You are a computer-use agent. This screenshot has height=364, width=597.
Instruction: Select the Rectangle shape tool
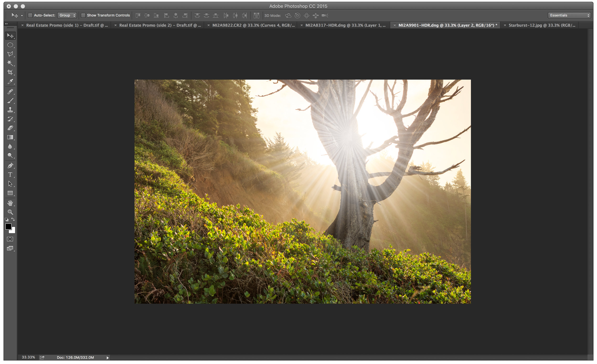(x=10, y=193)
